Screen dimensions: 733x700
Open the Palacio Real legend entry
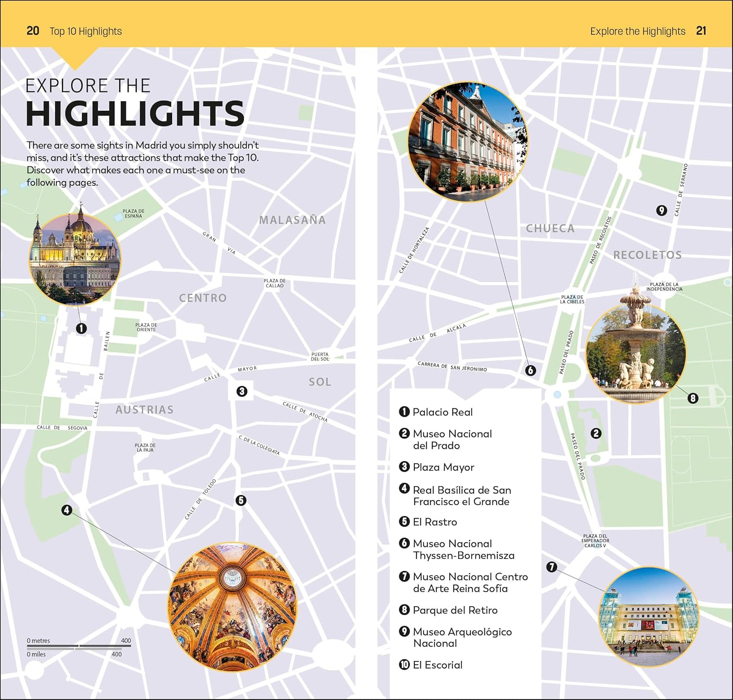pyautogui.click(x=442, y=412)
